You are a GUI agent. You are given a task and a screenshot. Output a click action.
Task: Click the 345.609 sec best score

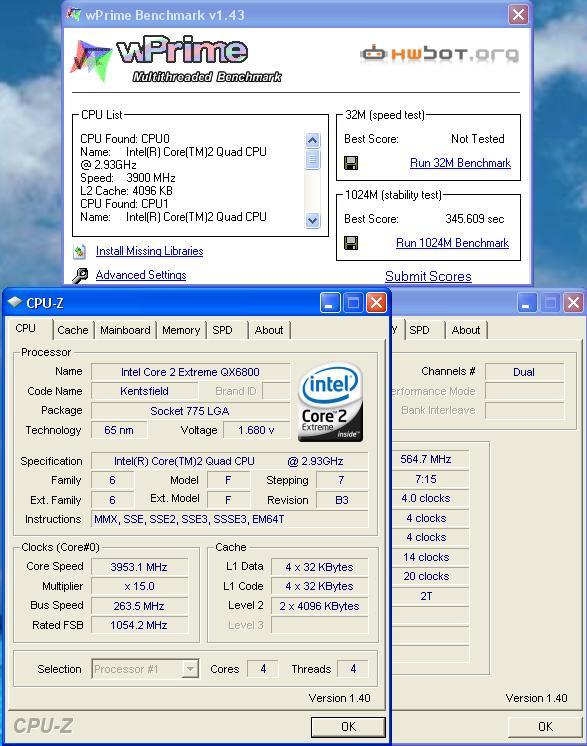(475, 219)
